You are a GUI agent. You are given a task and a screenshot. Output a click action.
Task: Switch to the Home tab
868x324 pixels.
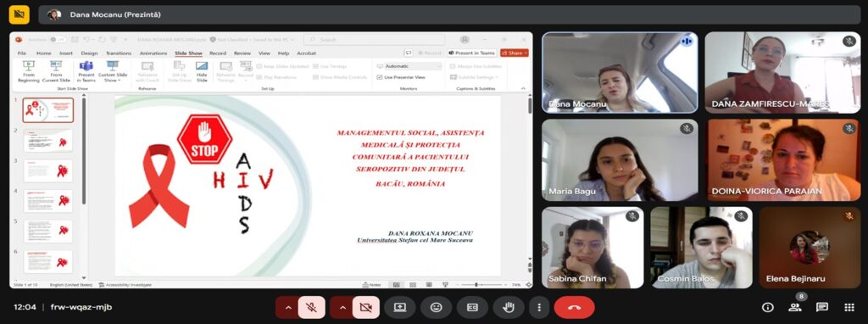[x=44, y=53]
